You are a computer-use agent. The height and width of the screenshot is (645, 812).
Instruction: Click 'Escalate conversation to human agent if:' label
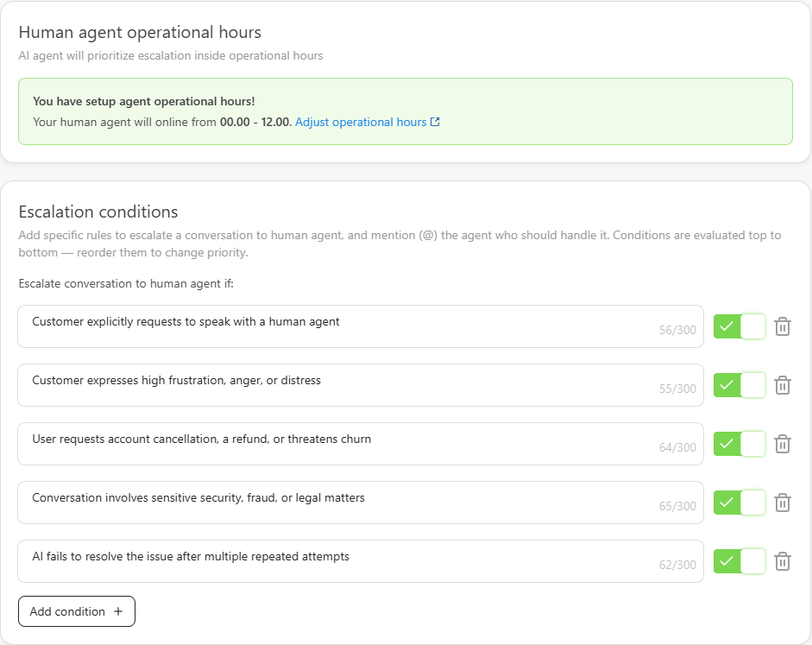pos(126,283)
